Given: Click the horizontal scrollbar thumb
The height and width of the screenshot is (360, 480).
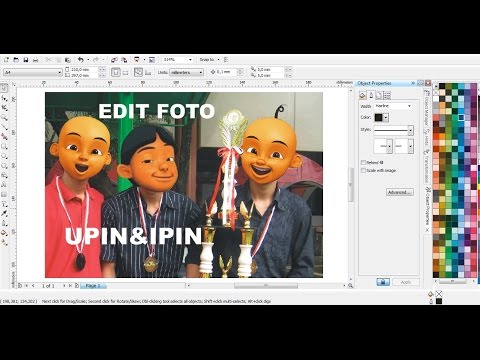Looking at the screenshot, I should coord(266,286).
